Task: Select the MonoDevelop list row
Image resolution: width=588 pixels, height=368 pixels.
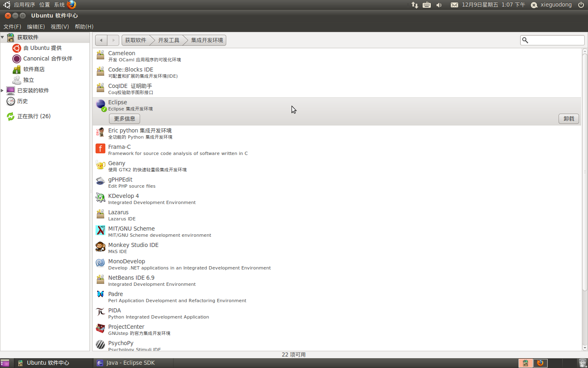Action: [337, 264]
